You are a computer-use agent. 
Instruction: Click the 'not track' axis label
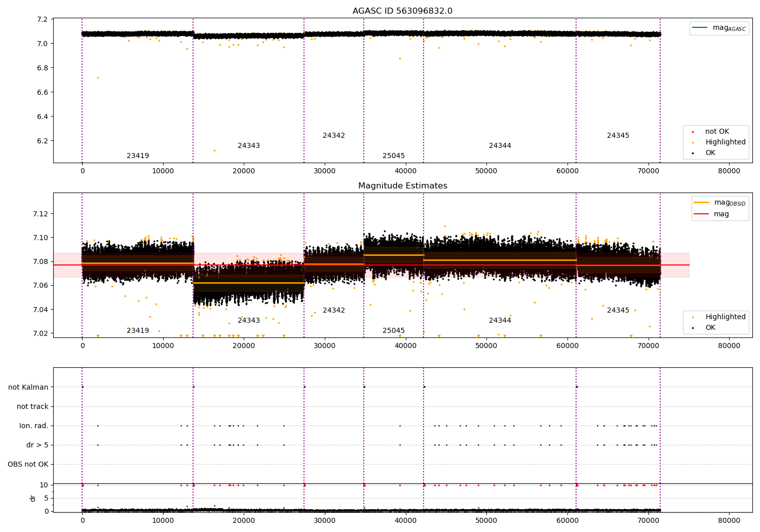[32, 406]
